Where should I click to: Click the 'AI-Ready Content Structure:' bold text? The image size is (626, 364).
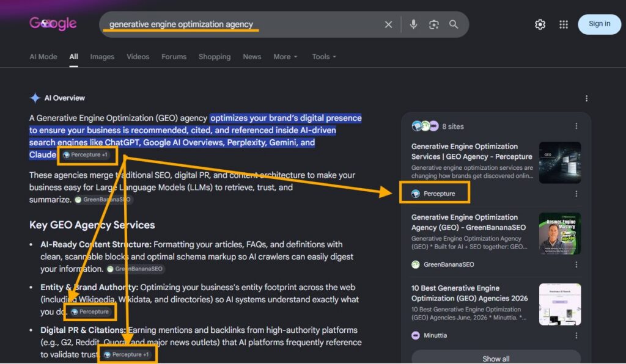(x=96, y=244)
